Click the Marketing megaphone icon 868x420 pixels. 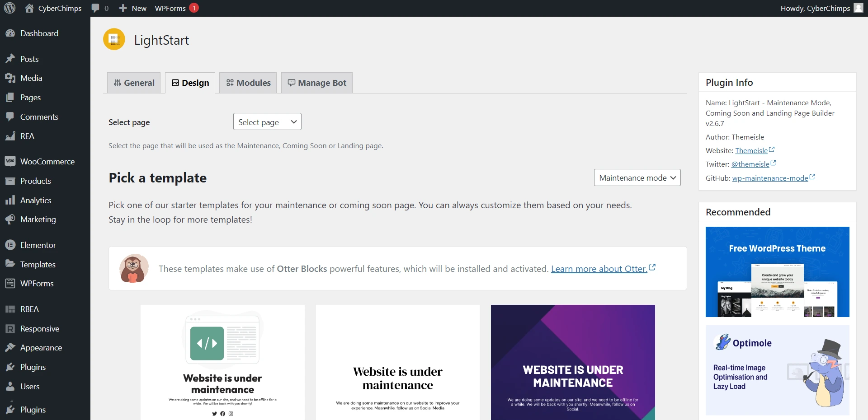(x=10, y=219)
